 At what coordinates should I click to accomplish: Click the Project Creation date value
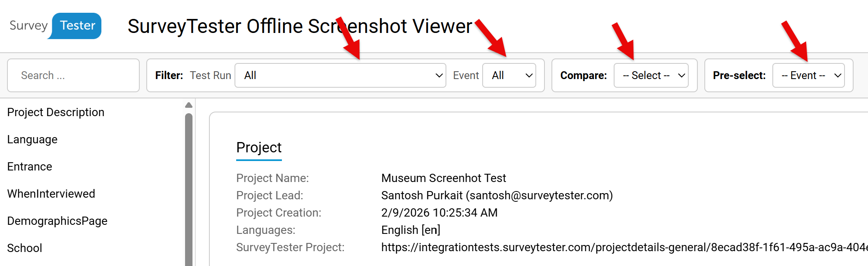coord(439,212)
